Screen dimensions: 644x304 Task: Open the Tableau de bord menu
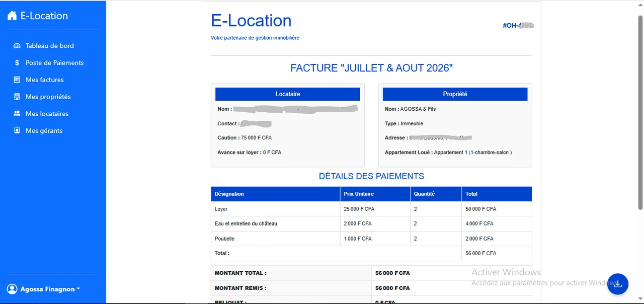[x=50, y=46]
